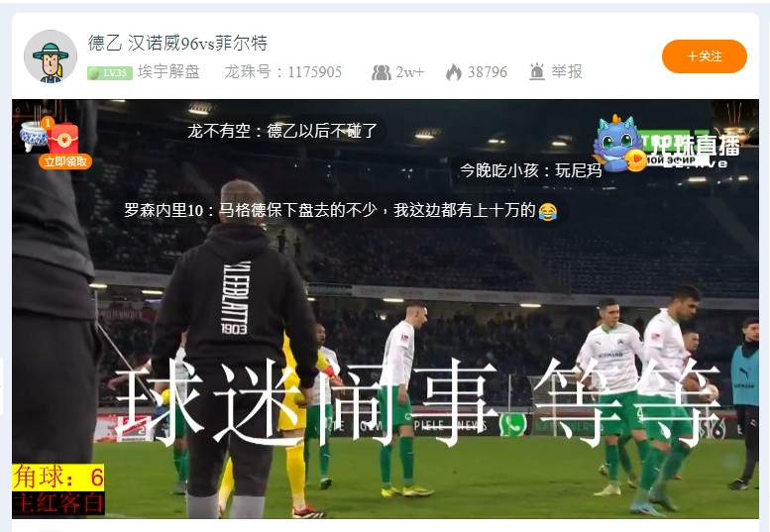Click the stream title 德乙 汉诺威96vs菲尔特

(x=177, y=44)
